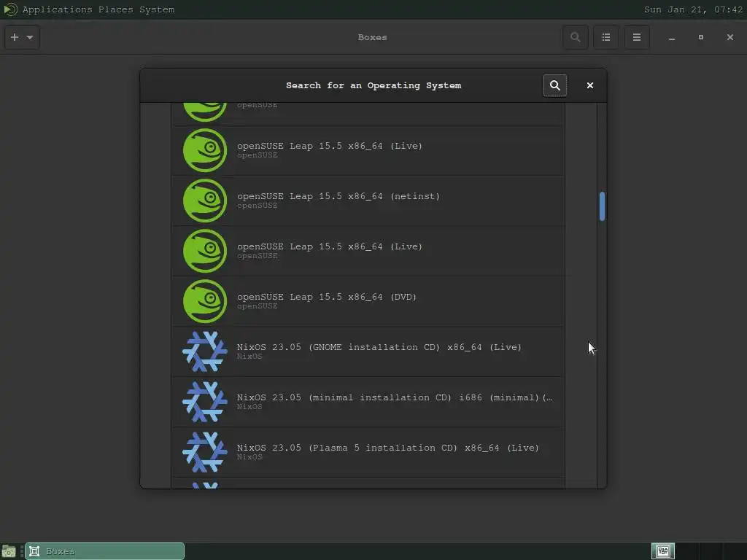Screen dimensions: 747x560
Task: Click openSUSE logo of the DVD entry
Action: click(205, 301)
